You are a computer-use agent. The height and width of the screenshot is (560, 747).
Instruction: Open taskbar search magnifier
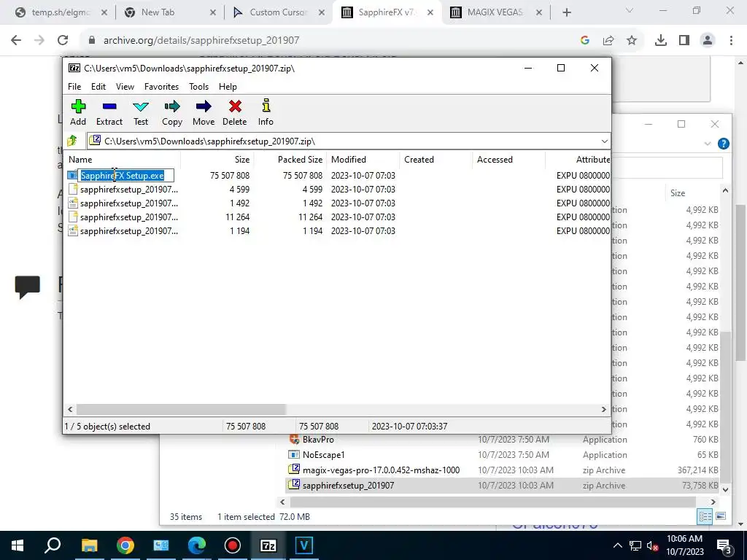click(53, 545)
